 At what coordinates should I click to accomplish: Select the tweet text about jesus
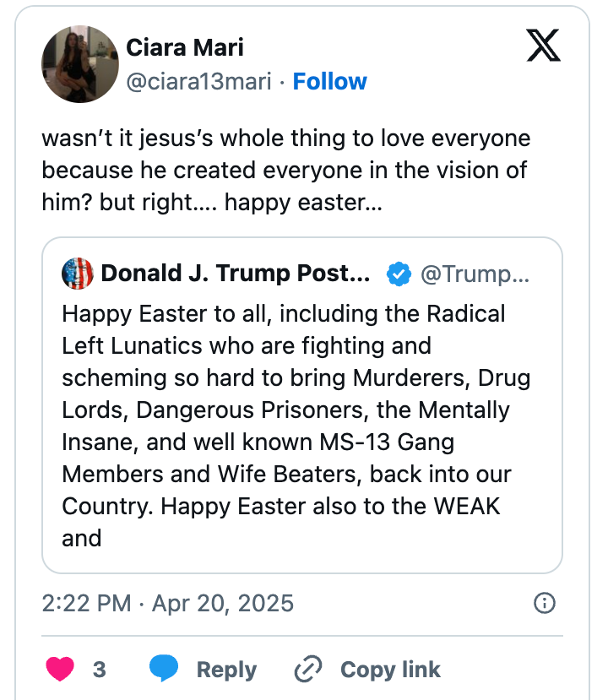[x=285, y=169]
